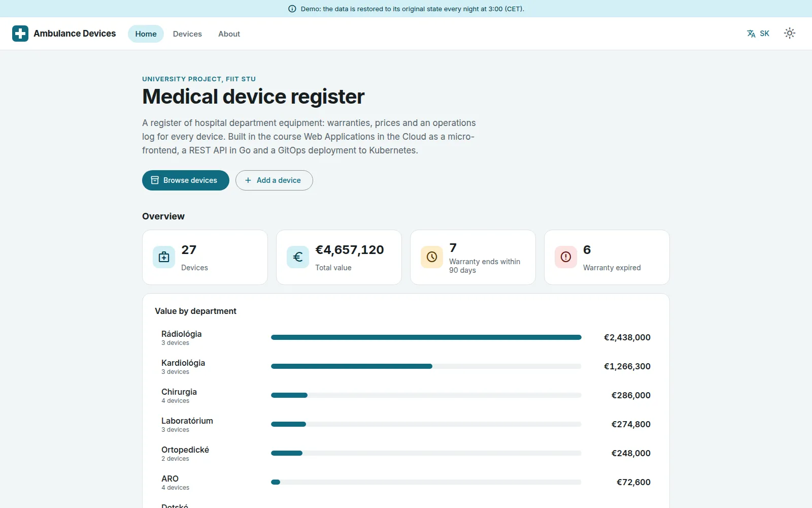The width and height of the screenshot is (812, 508).
Task: Click the €4,657,120 total value
Action: click(x=350, y=250)
